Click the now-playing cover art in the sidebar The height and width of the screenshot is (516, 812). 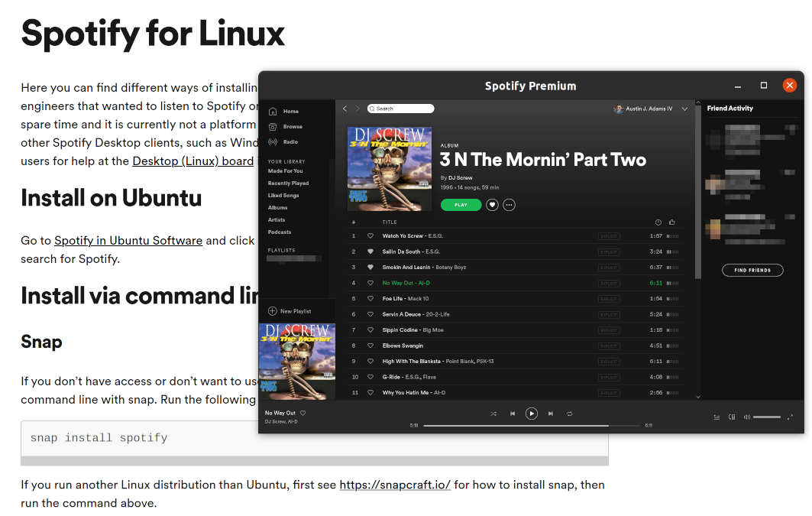[x=297, y=362]
